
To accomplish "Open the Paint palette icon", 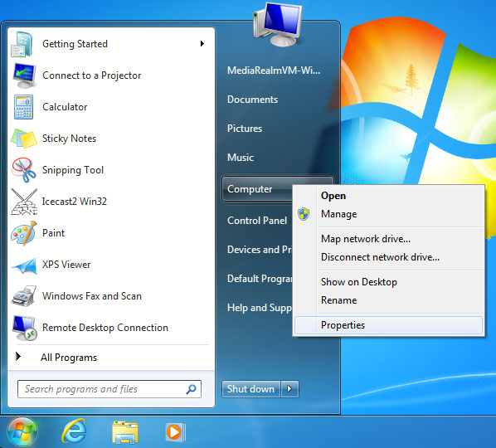I will [24, 233].
